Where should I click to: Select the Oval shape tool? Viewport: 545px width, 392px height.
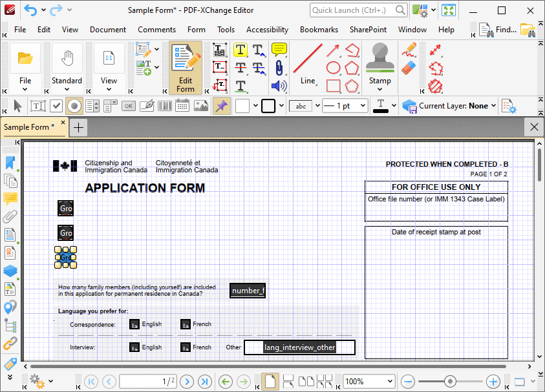click(333, 68)
